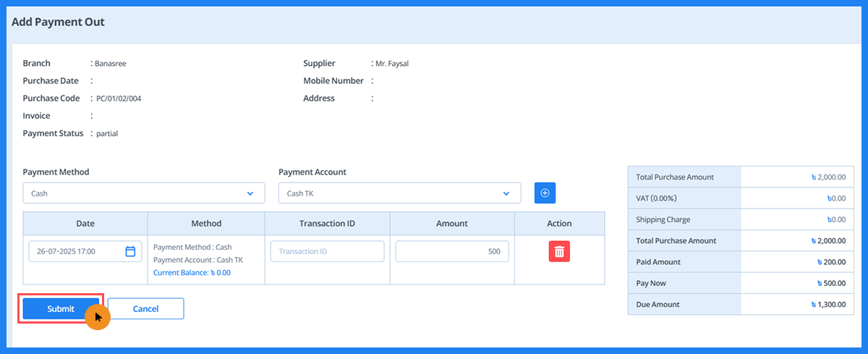Screen dimensions: 868x354
Task: Click the red trash delete icon
Action: pyautogui.click(x=559, y=251)
